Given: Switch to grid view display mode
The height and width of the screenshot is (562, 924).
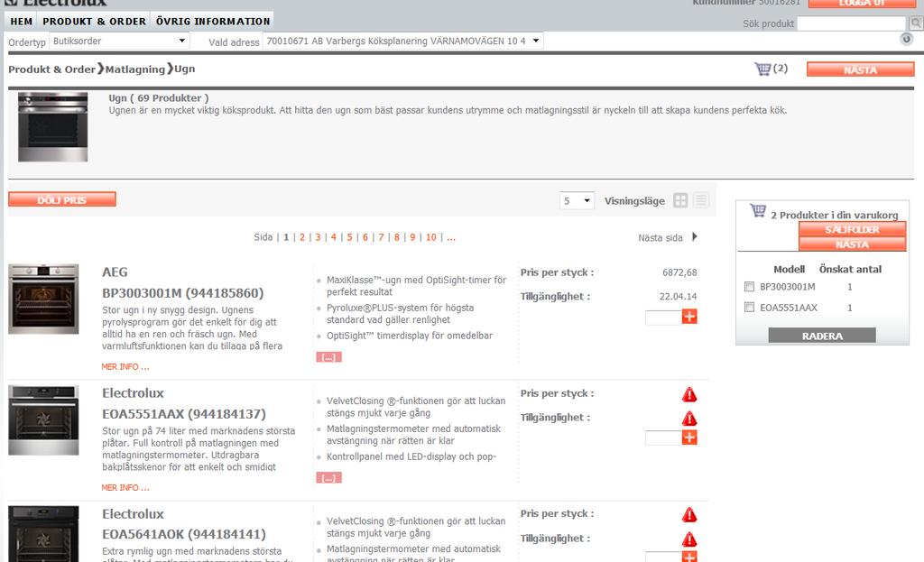Looking at the screenshot, I should click(680, 200).
